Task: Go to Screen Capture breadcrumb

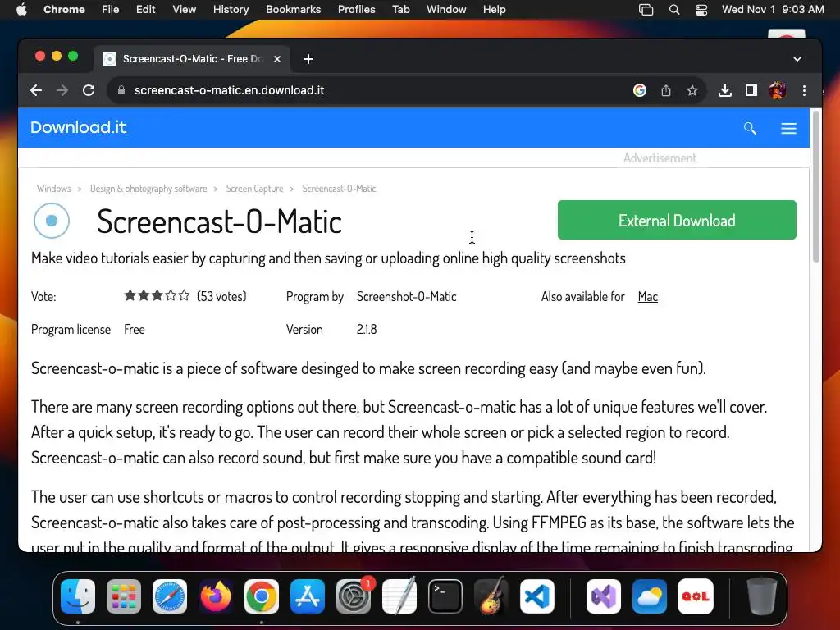Action: (x=254, y=189)
